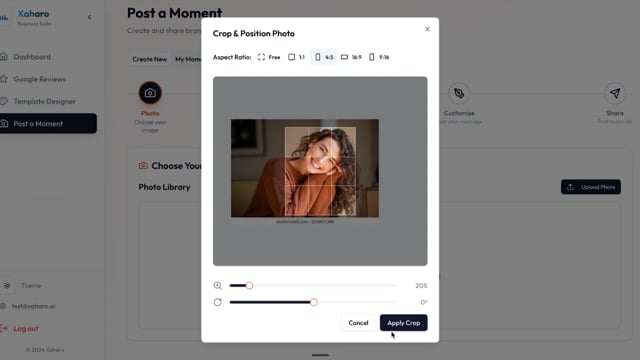640x360 pixels.
Task: Close the Crop & Position Photo dialog
Action: click(x=427, y=29)
